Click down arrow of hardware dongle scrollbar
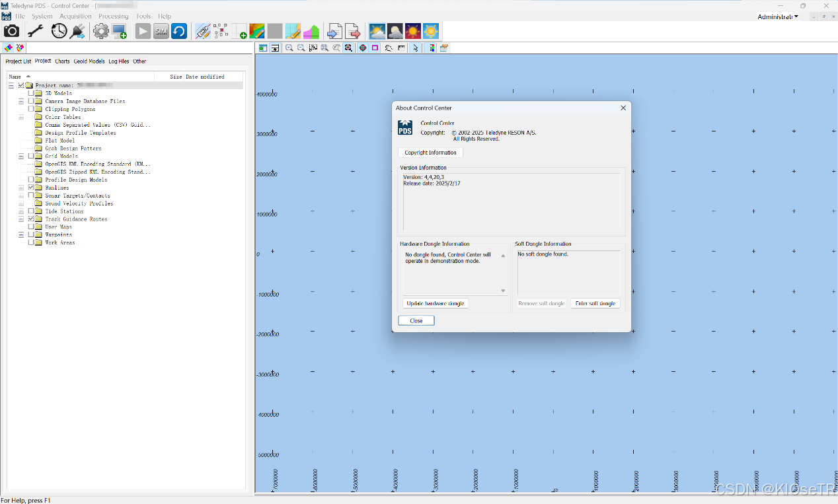The width and height of the screenshot is (838, 504). tap(503, 291)
